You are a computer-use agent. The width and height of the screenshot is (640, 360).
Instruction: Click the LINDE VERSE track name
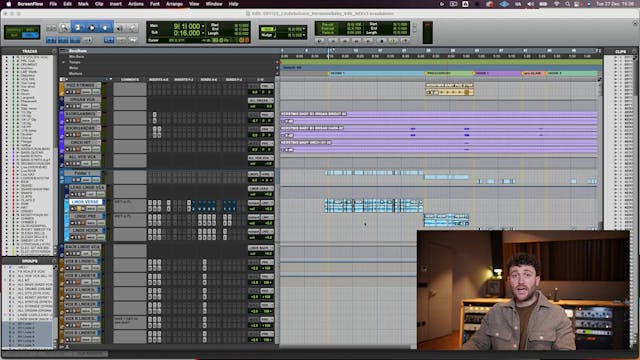[85, 202]
